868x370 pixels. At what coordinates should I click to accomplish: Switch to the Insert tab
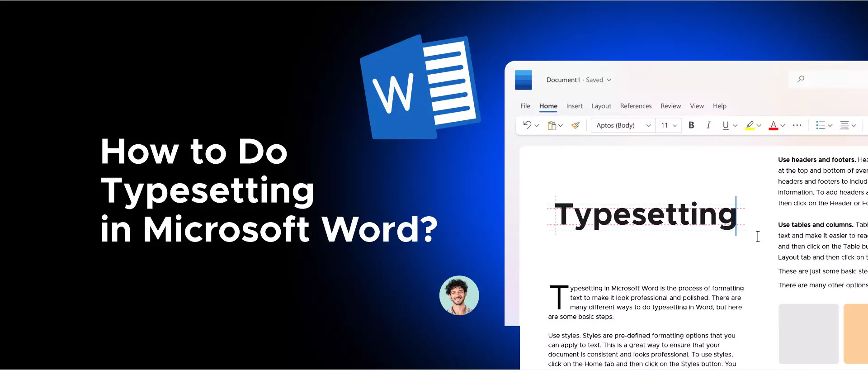click(x=574, y=106)
